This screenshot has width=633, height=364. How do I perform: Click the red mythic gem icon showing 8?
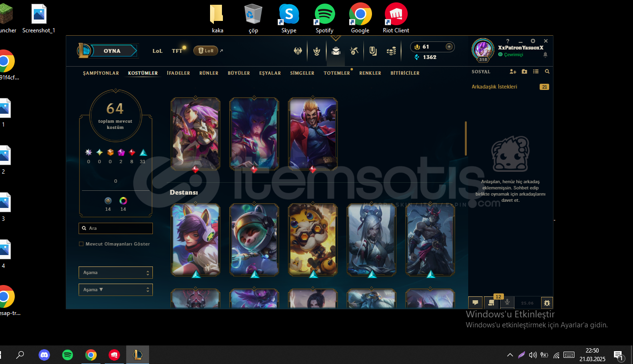pos(132,153)
